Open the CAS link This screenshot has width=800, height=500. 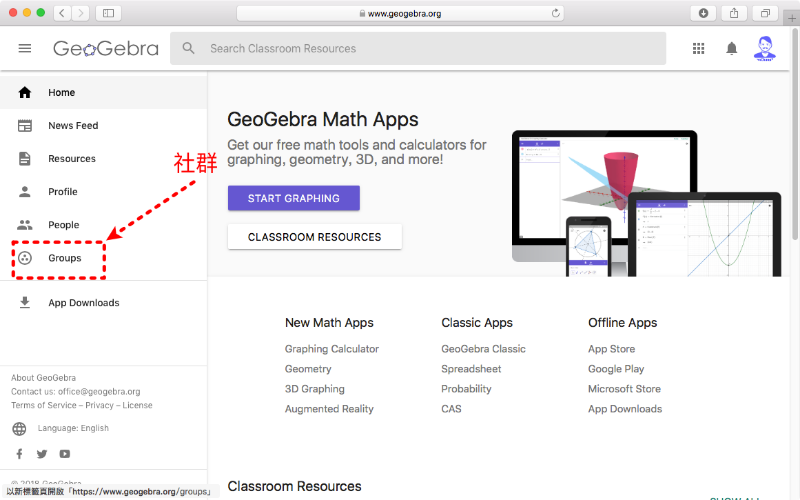coord(452,409)
